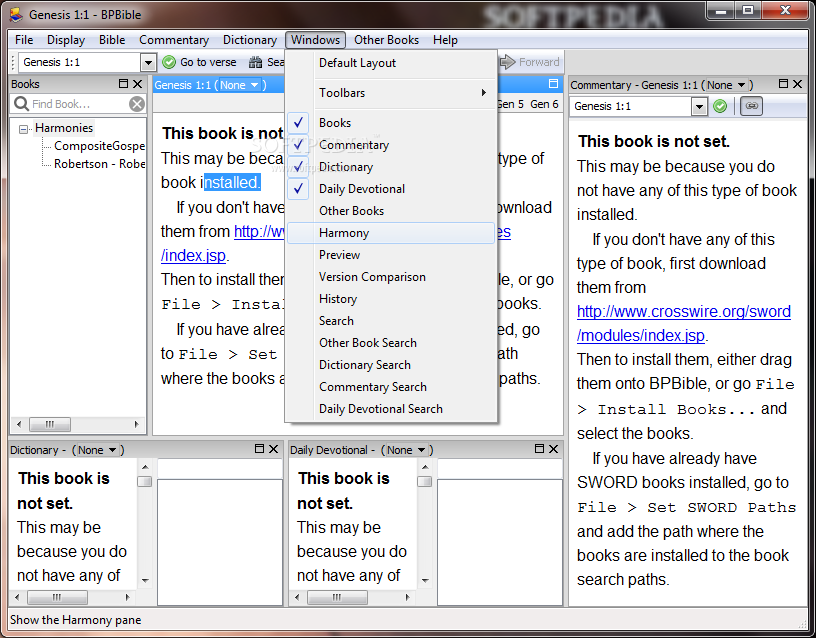Viewport: 816px width, 638px height.
Task: Click the Books pane horizontal scrollbar thumb
Action: pyautogui.click(x=50, y=425)
